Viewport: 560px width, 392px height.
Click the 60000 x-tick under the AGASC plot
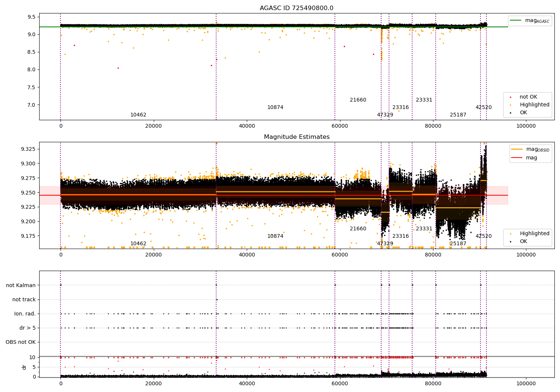(340, 126)
